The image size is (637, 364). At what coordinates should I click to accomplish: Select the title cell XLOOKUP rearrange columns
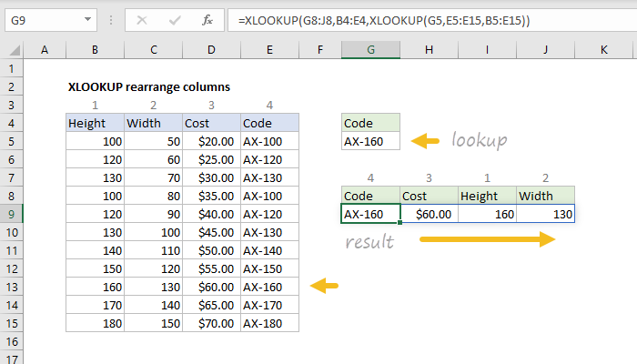(149, 86)
